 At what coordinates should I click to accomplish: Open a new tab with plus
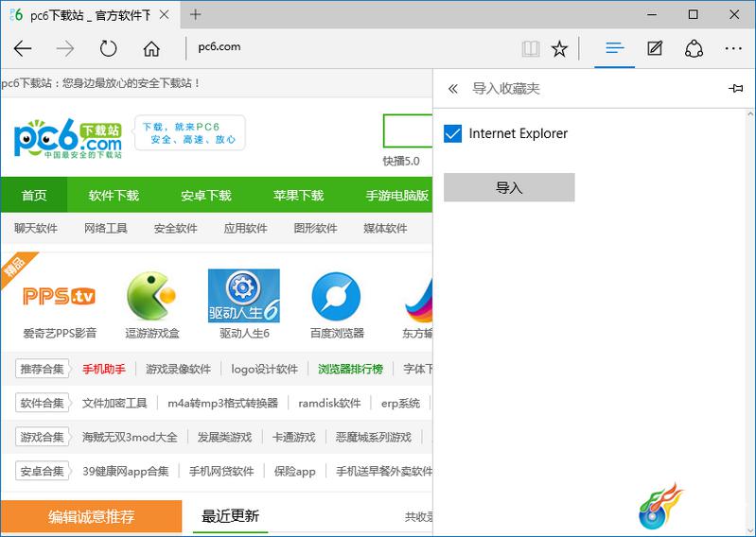coord(195,15)
